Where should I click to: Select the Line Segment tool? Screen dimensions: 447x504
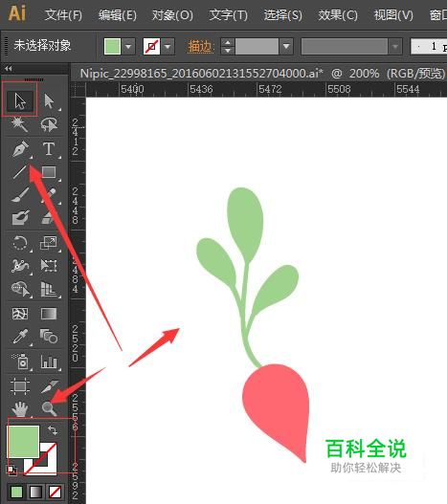click(20, 172)
